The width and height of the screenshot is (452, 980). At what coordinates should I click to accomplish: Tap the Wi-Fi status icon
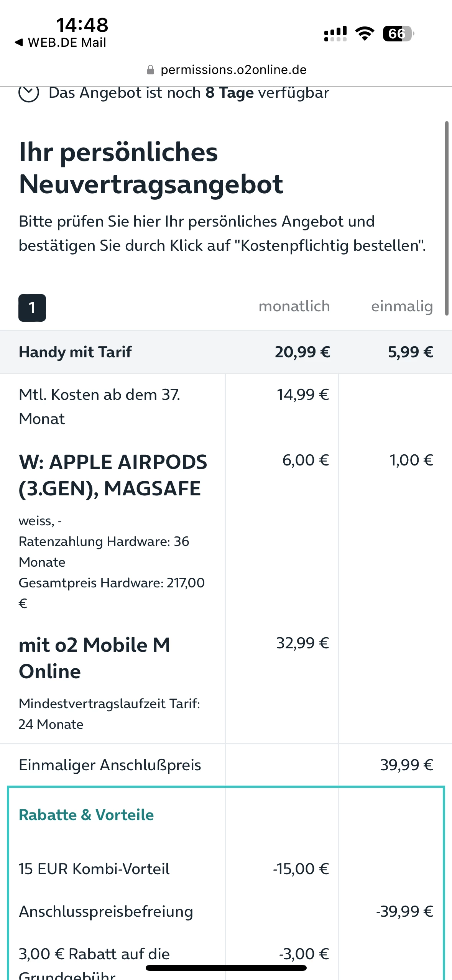[365, 34]
